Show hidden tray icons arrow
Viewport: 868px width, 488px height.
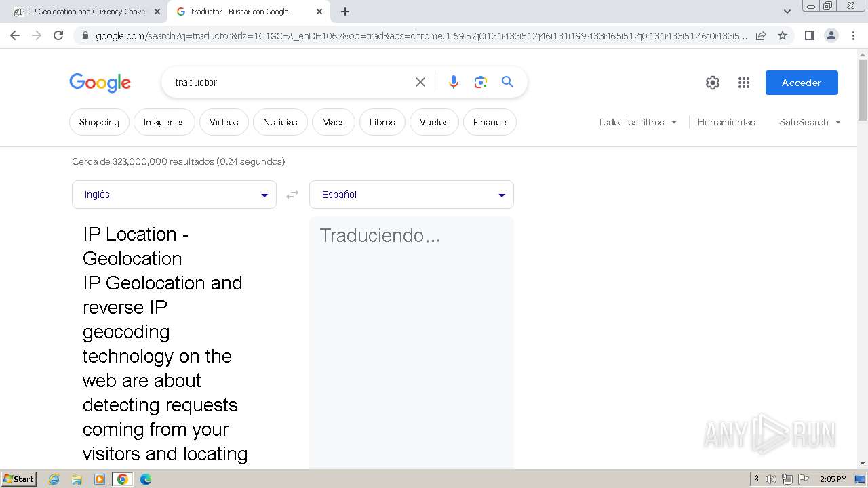click(x=756, y=479)
